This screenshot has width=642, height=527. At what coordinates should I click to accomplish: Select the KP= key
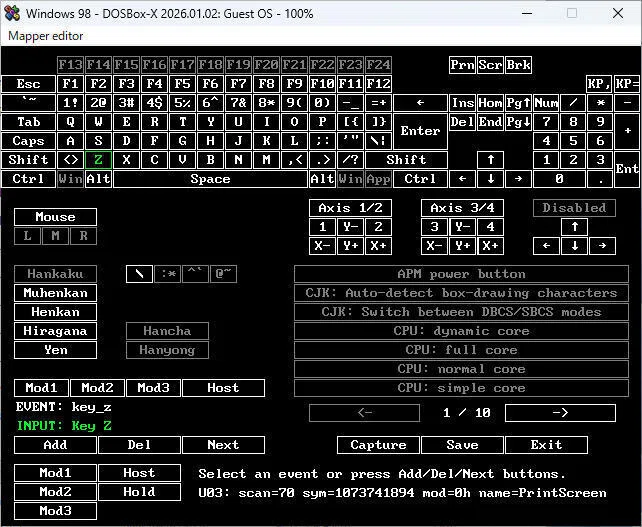627,84
